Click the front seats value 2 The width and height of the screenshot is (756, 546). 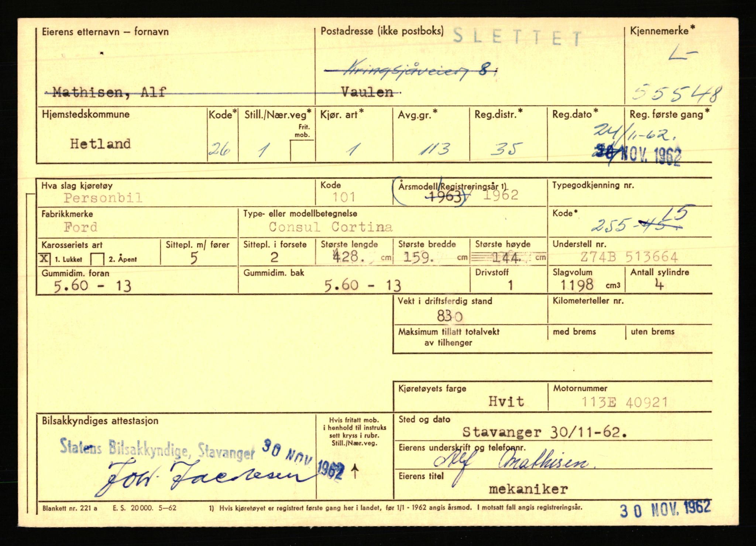tap(274, 257)
